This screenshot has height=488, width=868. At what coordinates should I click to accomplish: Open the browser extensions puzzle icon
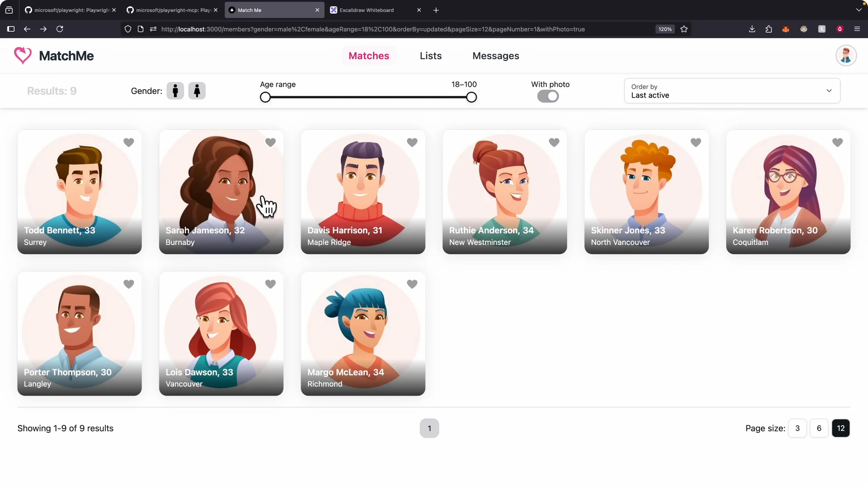769,29
